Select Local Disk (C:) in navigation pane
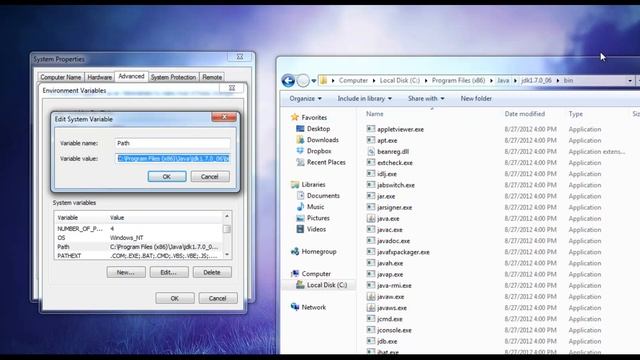640x360 pixels. click(x=327, y=285)
